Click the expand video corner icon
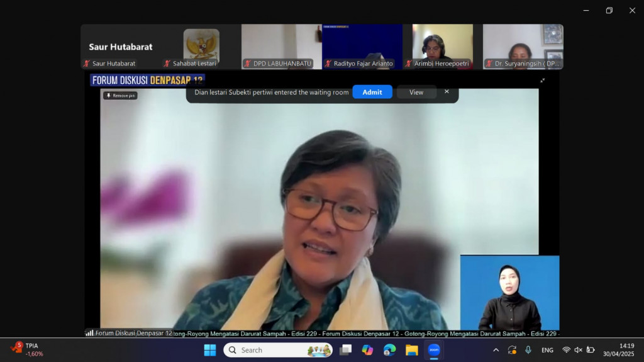 point(542,81)
